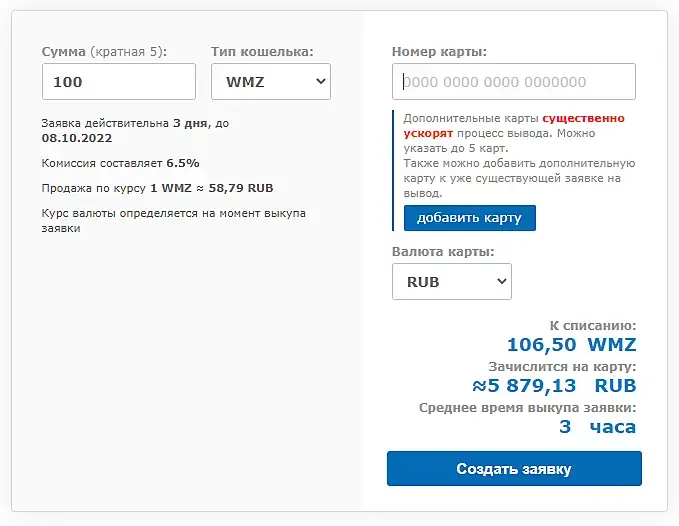
Task: Click the Тип кошелька label
Action: pos(262,51)
